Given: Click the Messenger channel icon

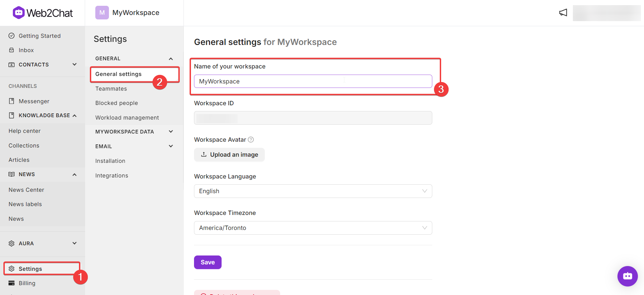Looking at the screenshot, I should pos(12,101).
